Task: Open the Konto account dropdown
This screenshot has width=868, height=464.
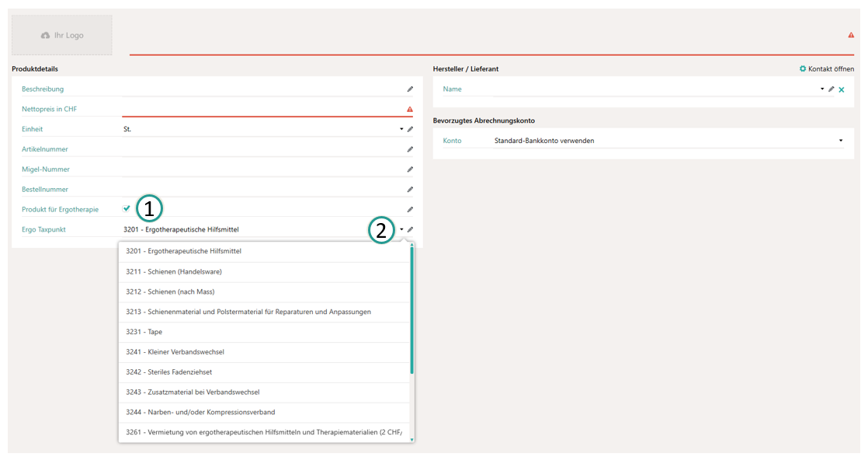Action: (840, 141)
